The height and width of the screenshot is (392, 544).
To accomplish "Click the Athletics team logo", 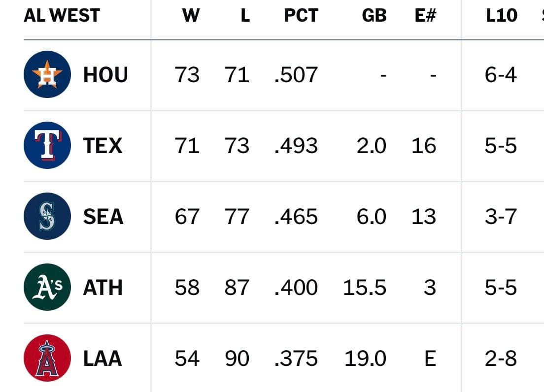I will (47, 287).
